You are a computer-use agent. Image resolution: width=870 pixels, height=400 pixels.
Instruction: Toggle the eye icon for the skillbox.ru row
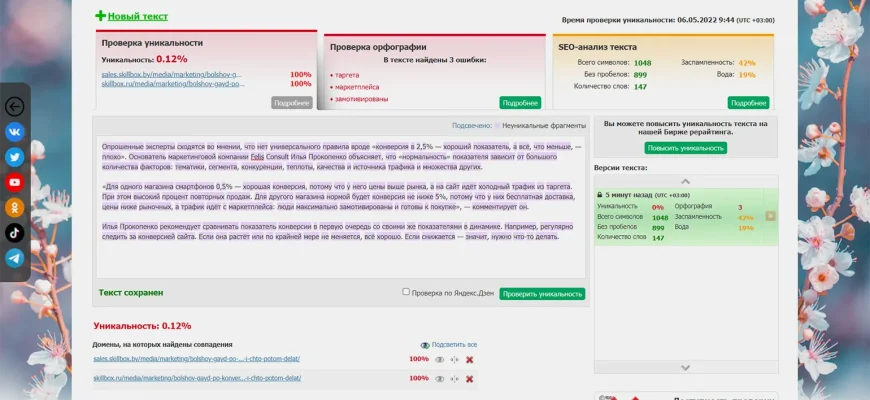coord(439,379)
